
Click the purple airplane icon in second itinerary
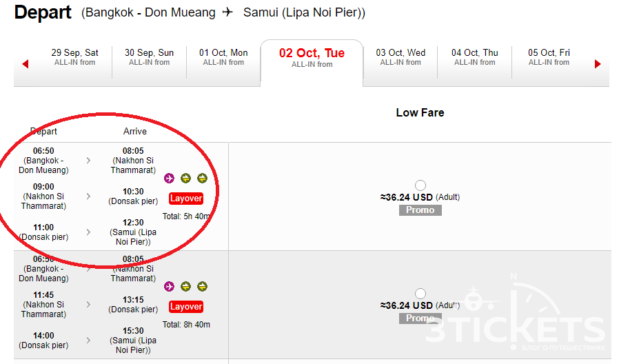tap(169, 286)
